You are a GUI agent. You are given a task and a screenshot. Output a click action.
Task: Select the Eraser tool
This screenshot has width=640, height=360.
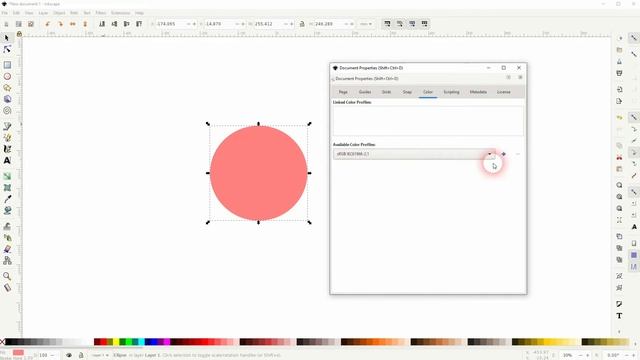(7, 249)
